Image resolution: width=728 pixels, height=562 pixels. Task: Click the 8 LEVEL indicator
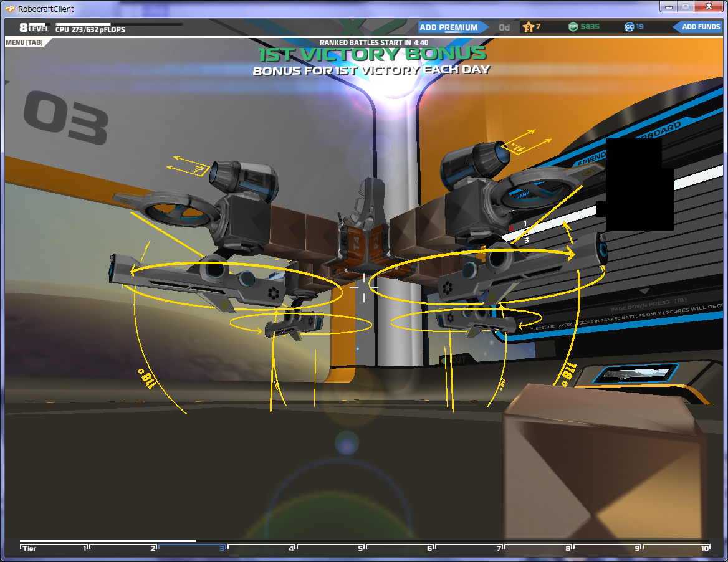point(34,28)
